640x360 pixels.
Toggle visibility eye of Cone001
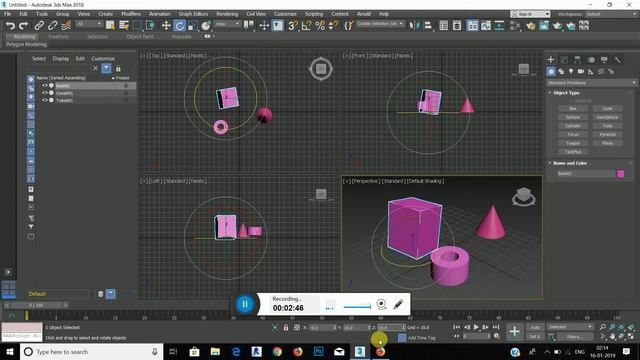click(44, 93)
